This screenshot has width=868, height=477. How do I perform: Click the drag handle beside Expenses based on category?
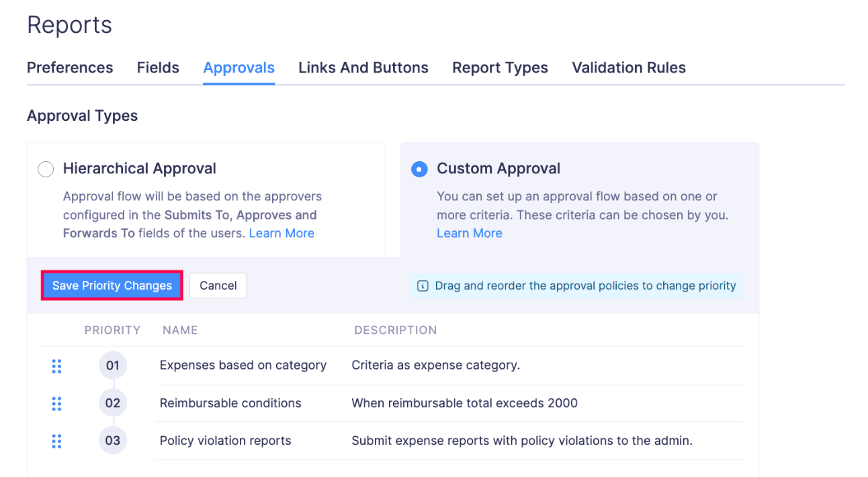[56, 366]
